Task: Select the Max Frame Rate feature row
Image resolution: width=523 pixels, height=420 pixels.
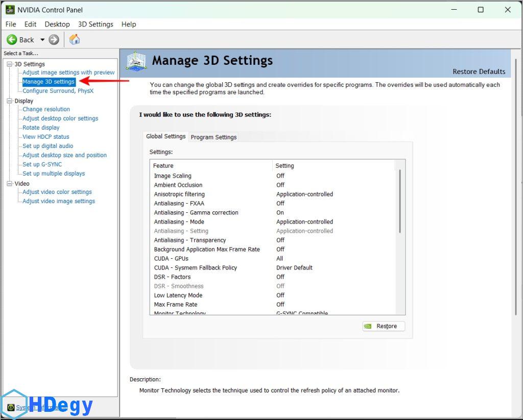Action: pos(176,304)
